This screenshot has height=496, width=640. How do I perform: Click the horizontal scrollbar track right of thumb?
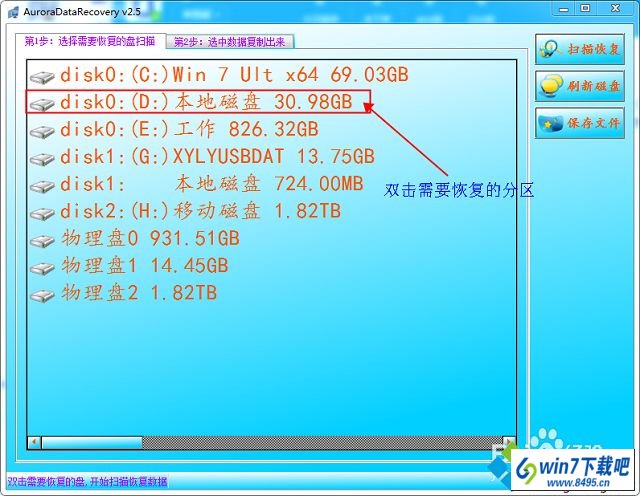[322, 443]
